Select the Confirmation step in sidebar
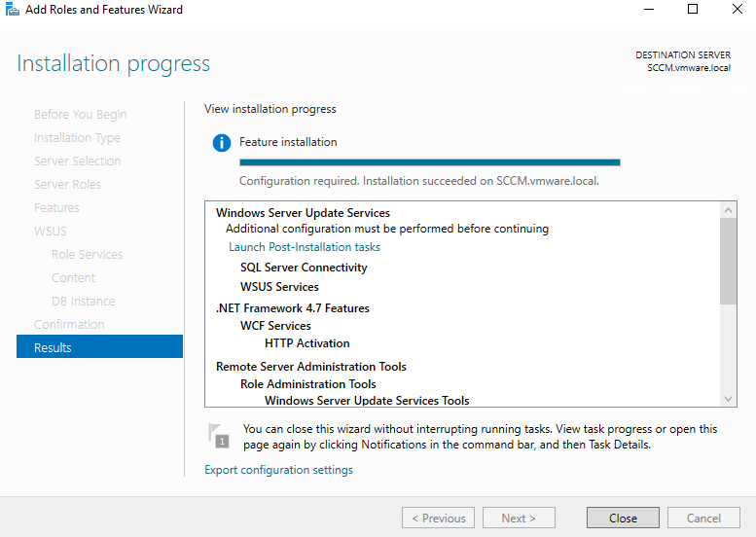Image resolution: width=756 pixels, height=537 pixels. click(69, 324)
